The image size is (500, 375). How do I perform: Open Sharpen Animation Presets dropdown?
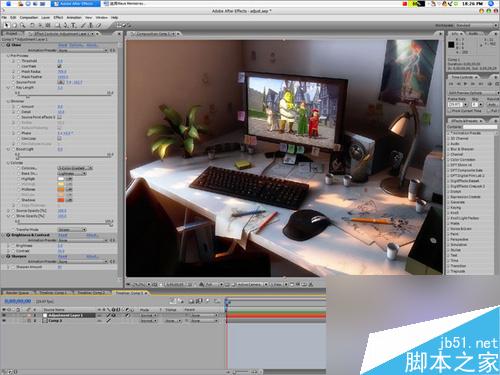click(83, 261)
